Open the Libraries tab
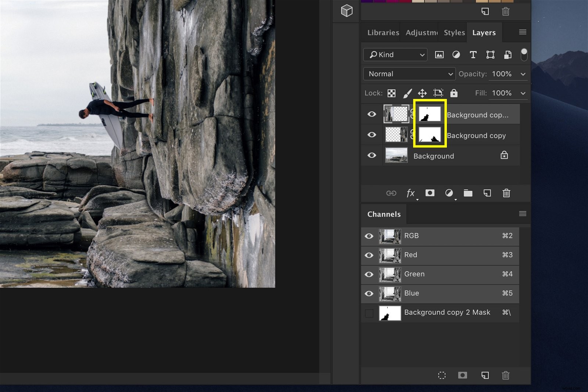588x392 pixels. tap(383, 32)
